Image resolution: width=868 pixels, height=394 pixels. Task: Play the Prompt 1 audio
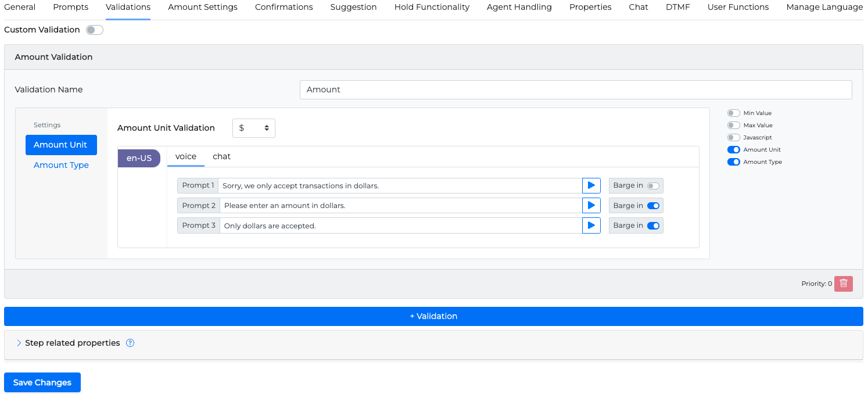pyautogui.click(x=591, y=185)
